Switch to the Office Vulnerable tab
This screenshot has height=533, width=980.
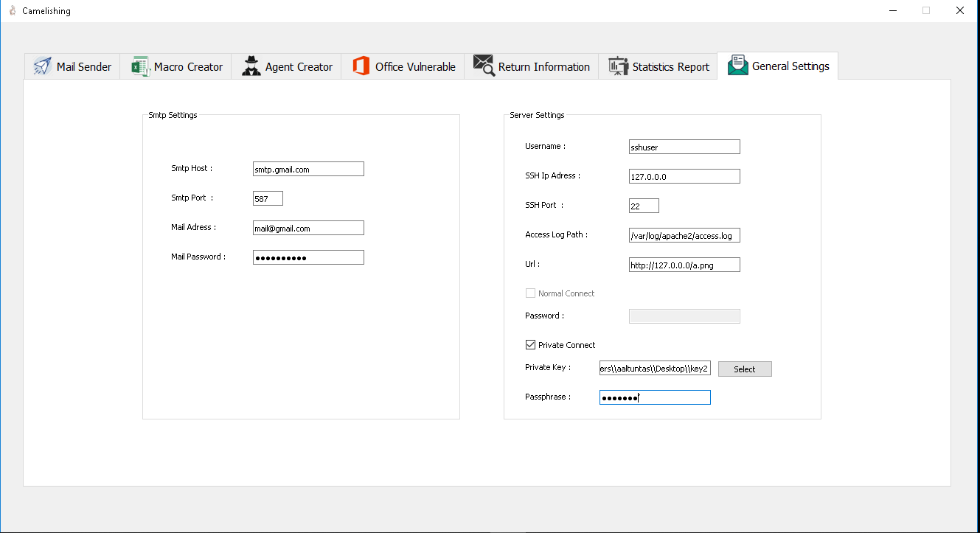(x=403, y=66)
